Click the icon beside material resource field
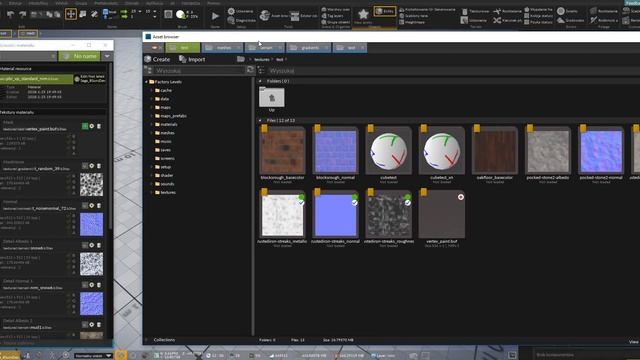 pos(77,79)
